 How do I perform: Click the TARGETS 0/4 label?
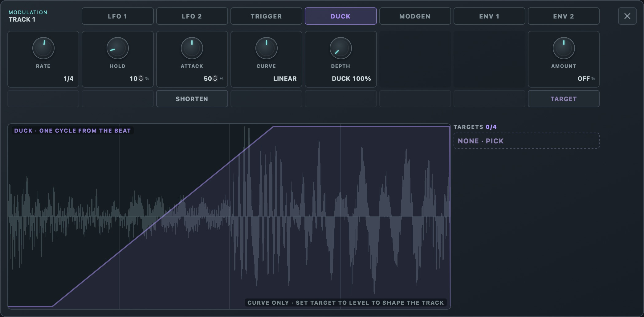coord(475,127)
